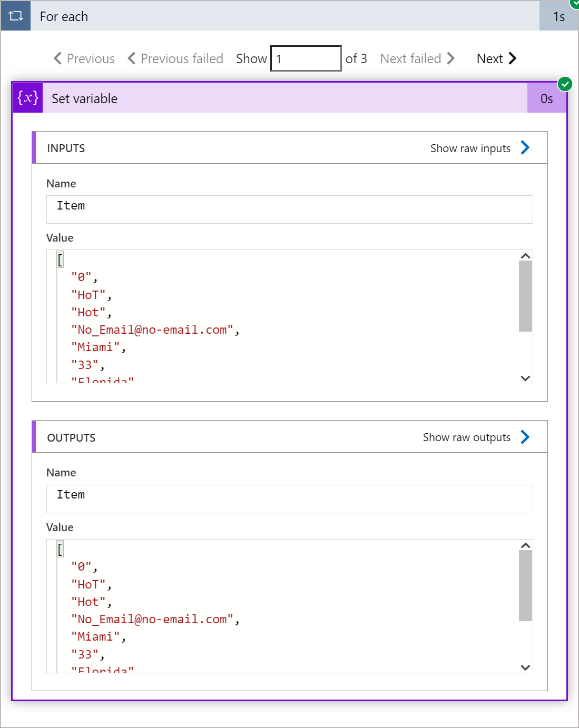Open raw outputs via the blue chevron
Image resolution: width=579 pixels, height=728 pixels.
click(525, 437)
